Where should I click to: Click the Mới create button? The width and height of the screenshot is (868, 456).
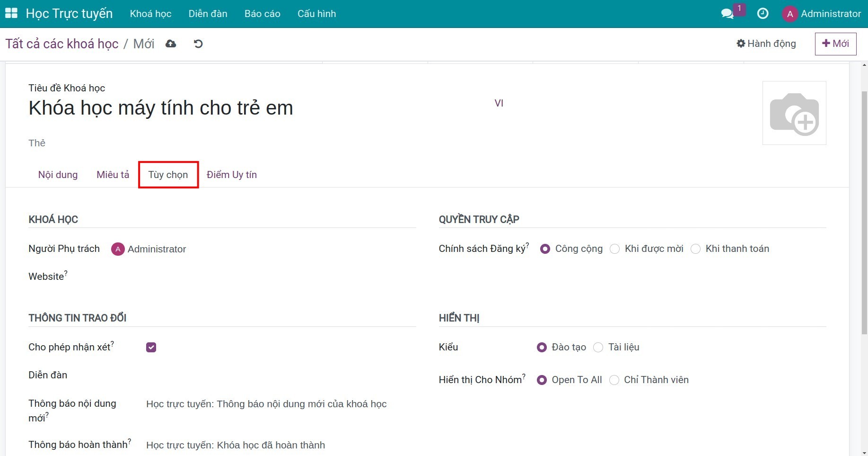click(835, 44)
